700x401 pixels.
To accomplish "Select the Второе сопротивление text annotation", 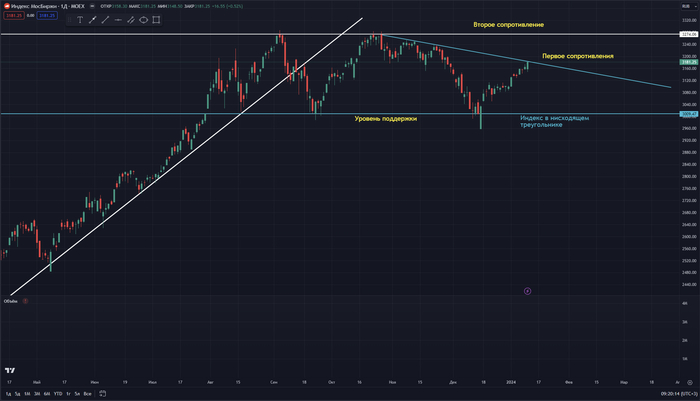I will click(508, 25).
